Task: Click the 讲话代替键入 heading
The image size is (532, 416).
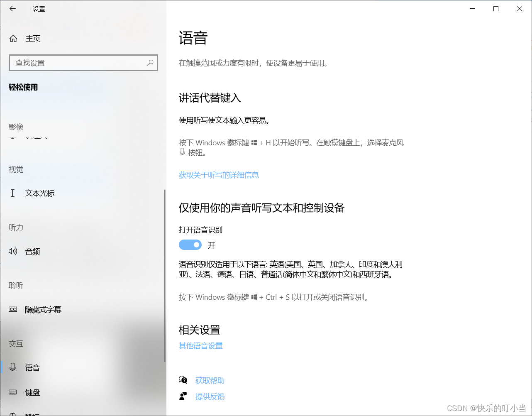Action: (210, 98)
